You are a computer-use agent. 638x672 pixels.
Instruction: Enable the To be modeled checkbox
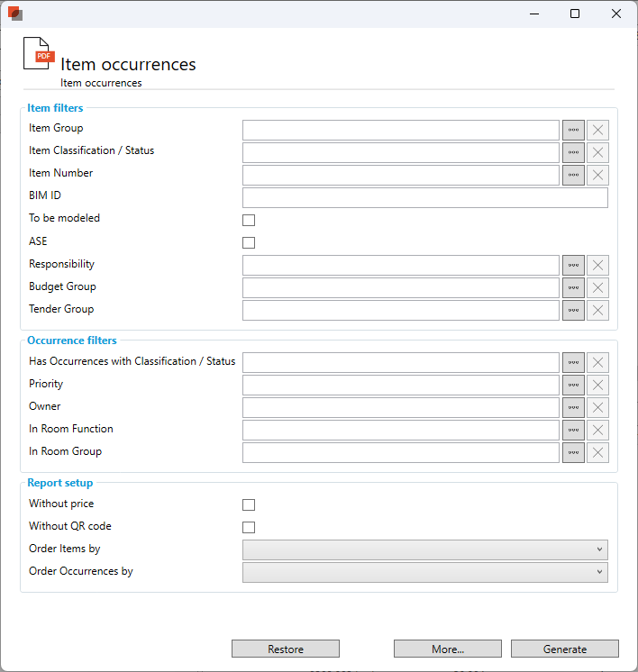pos(249,220)
